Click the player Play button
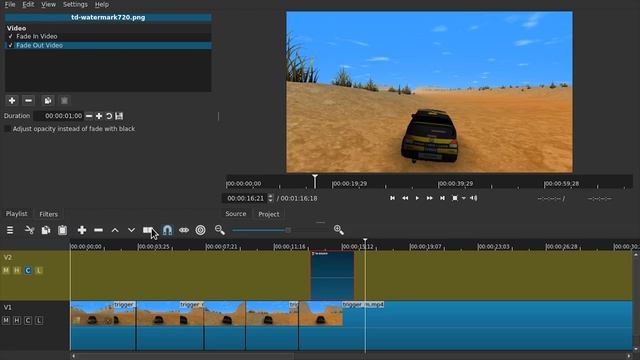This screenshot has width=640, height=360. (x=417, y=198)
